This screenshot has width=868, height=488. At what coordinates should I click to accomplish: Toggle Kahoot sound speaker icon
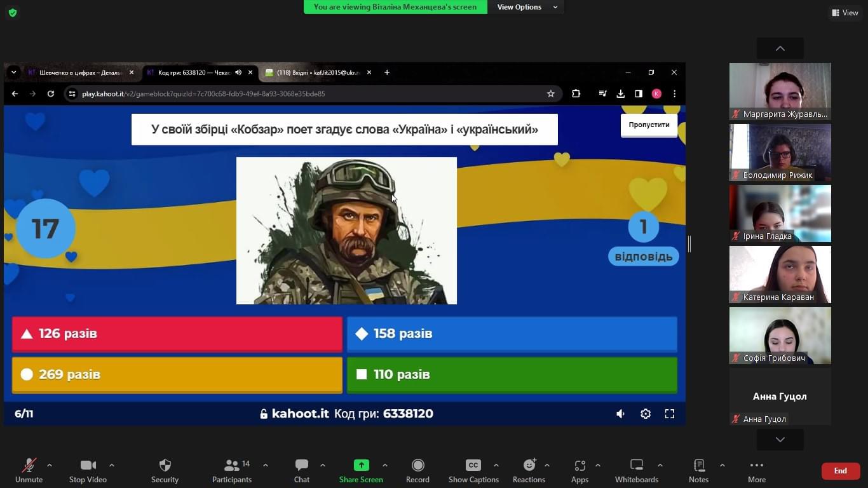point(621,414)
